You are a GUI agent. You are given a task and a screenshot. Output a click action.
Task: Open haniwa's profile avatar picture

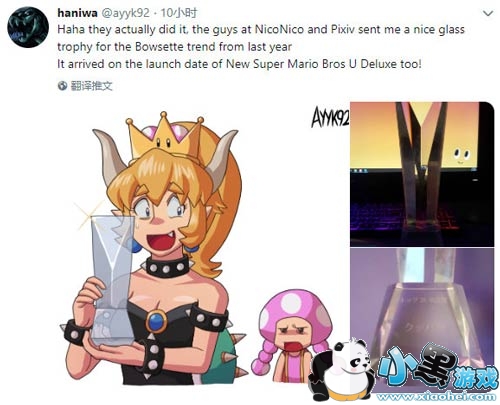28,27
